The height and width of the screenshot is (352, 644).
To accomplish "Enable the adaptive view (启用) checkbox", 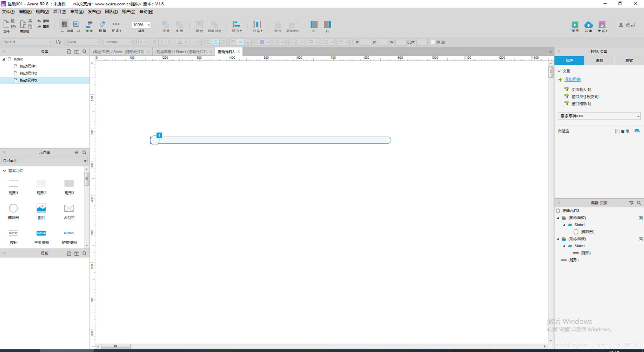I will (x=617, y=131).
